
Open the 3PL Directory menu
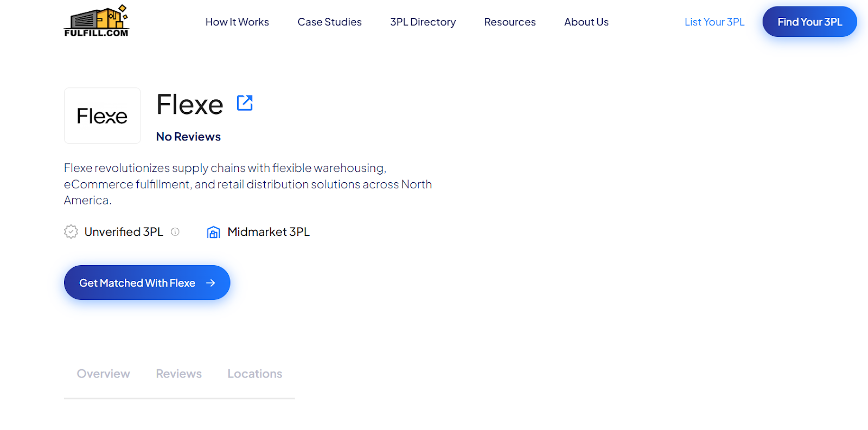click(x=423, y=22)
